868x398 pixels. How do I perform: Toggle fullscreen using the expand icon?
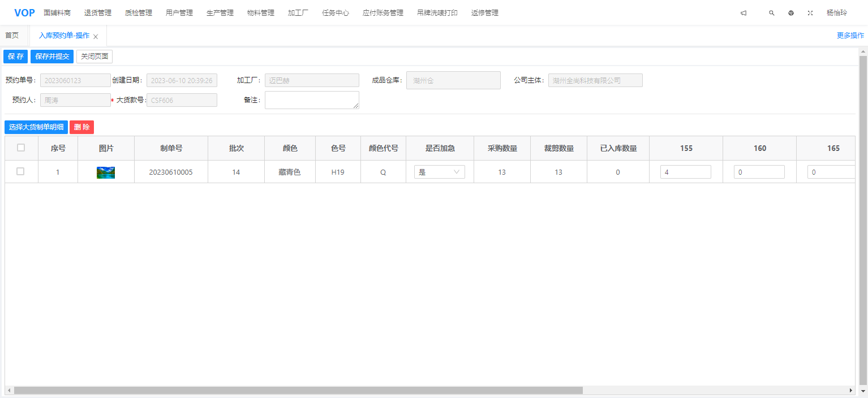point(810,13)
